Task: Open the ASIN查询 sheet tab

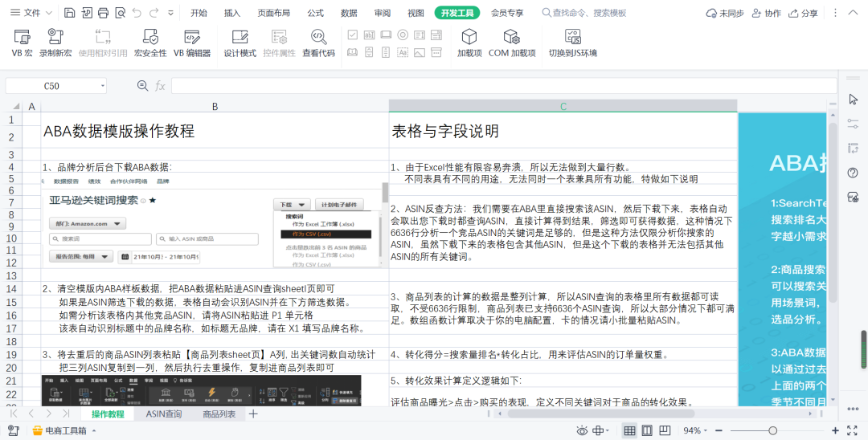Action: coord(163,414)
